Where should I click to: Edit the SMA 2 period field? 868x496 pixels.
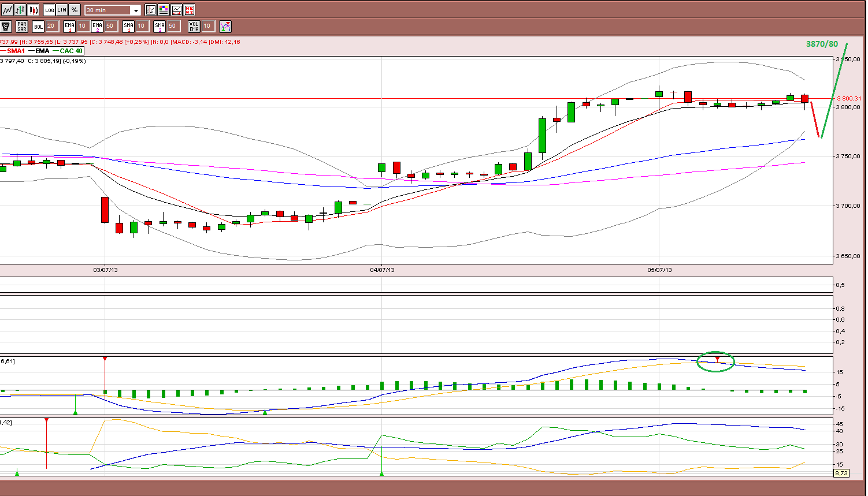click(x=173, y=26)
